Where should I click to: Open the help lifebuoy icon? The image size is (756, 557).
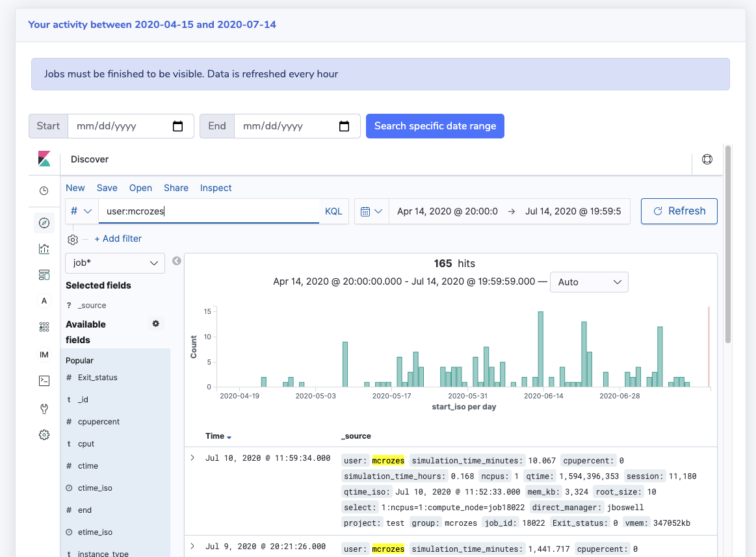(x=707, y=159)
